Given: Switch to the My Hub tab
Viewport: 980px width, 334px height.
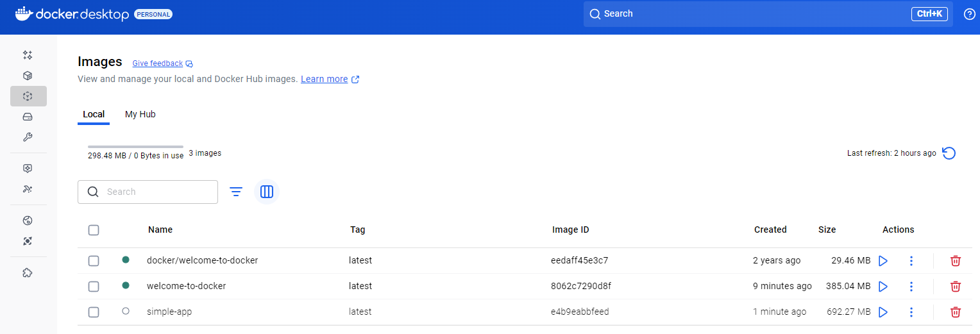Looking at the screenshot, I should pos(140,114).
